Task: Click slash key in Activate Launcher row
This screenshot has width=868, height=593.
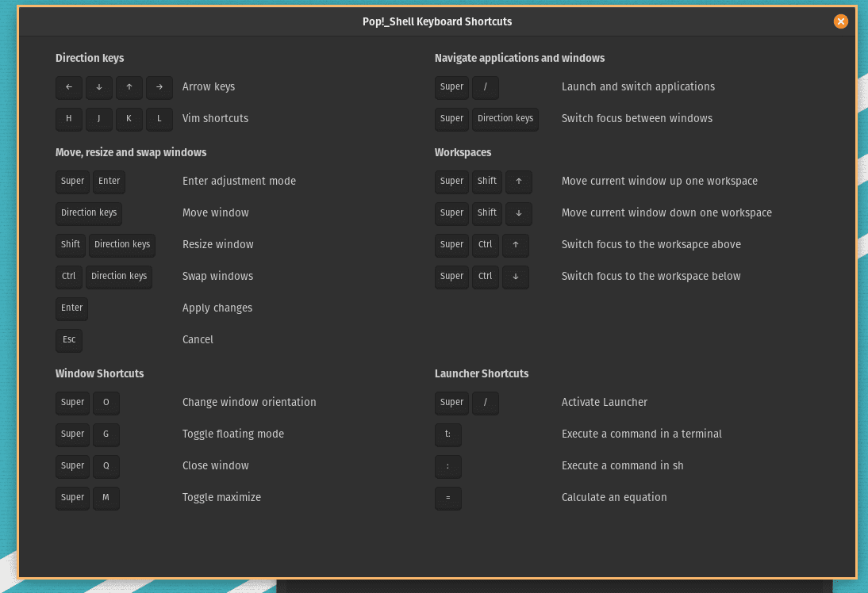Action: point(486,403)
